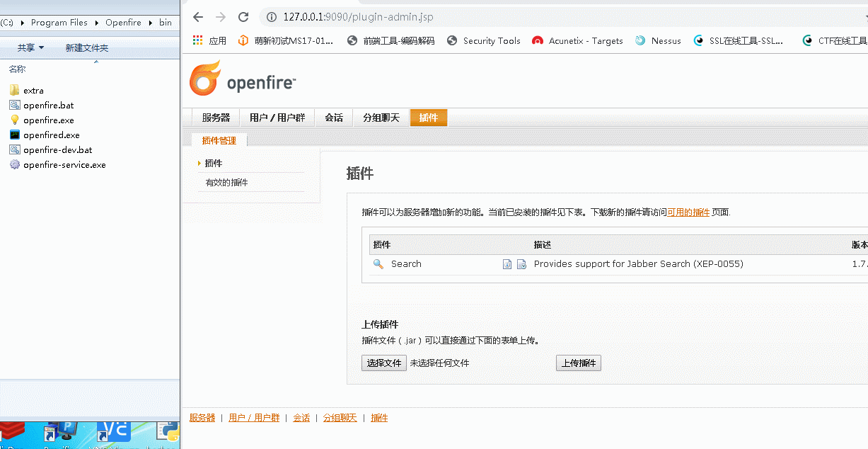Select the openfired.exe console icon

pyautogui.click(x=15, y=135)
